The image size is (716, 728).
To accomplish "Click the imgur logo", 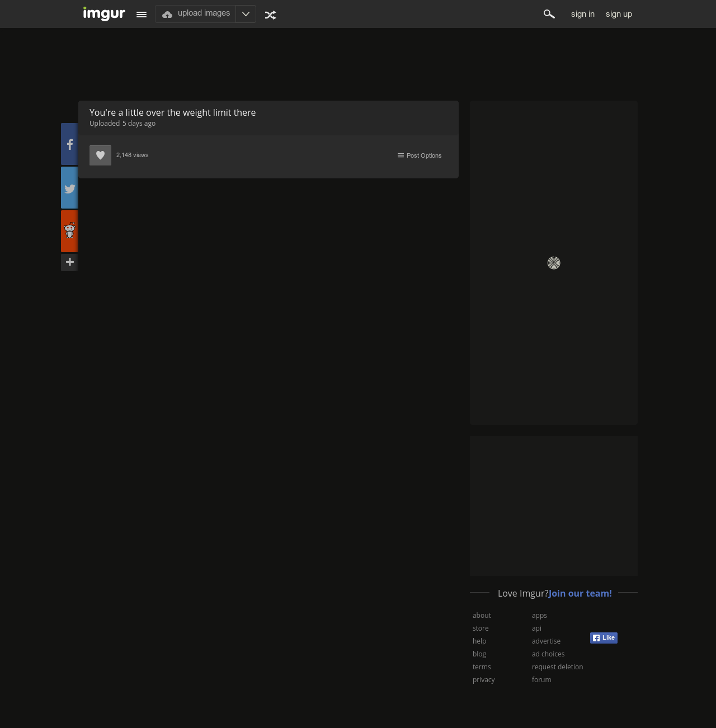I will click(x=104, y=13).
